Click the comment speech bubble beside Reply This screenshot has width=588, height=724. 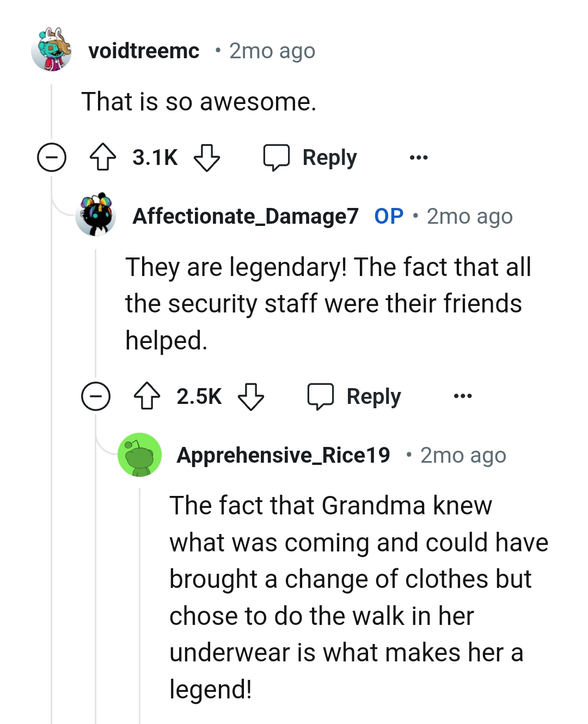[277, 157]
